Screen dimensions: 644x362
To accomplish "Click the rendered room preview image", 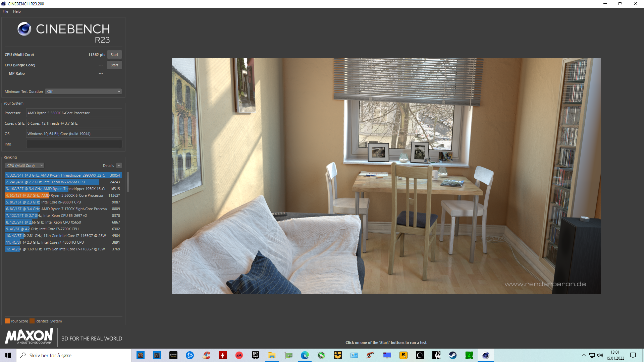I will coord(386,176).
